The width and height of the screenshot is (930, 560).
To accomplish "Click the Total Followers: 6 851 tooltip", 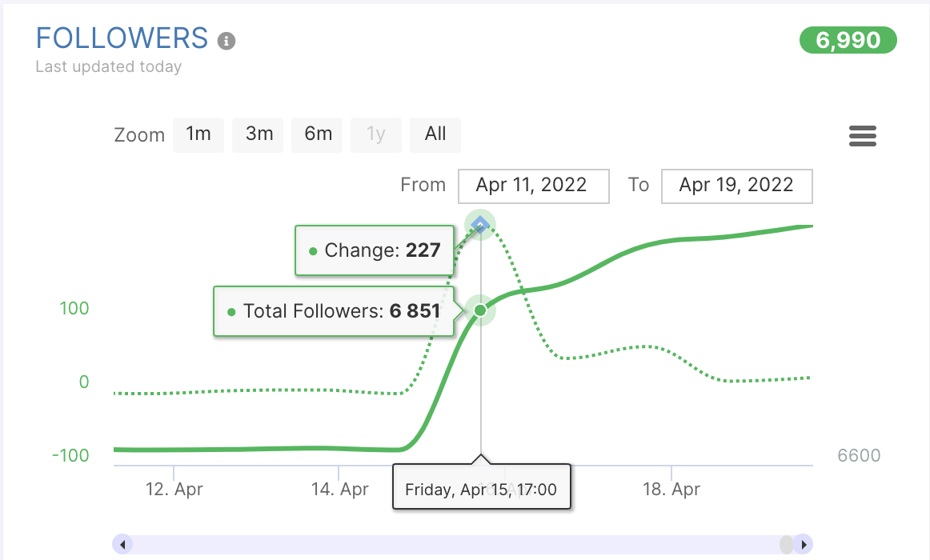I will click(x=334, y=311).
